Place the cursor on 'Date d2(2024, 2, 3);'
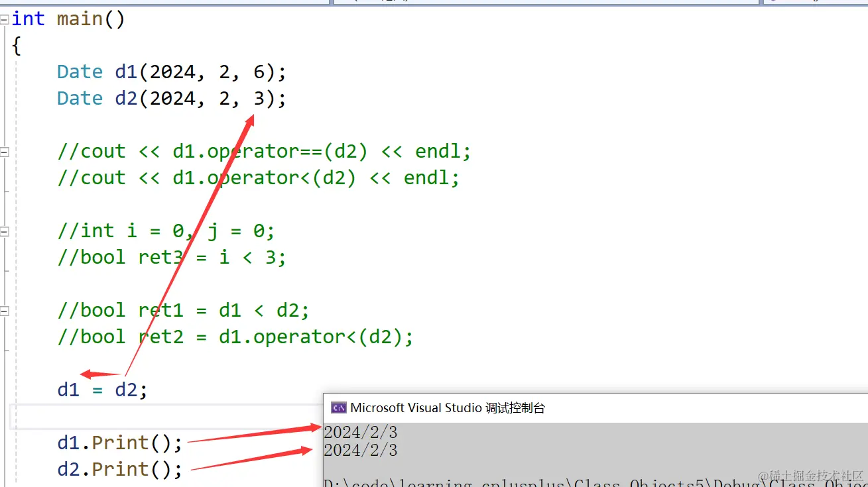868x487 pixels. (x=172, y=98)
